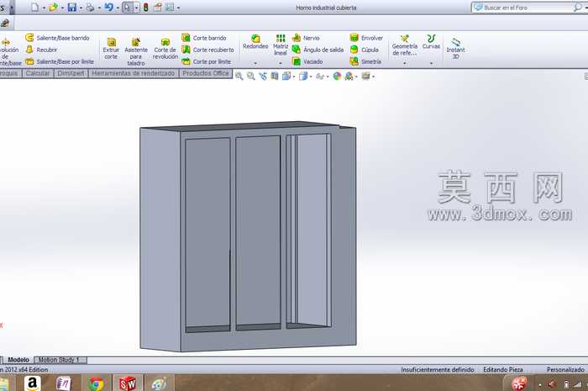Click the New document icon
The image size is (588, 391).
pyautogui.click(x=34, y=7)
